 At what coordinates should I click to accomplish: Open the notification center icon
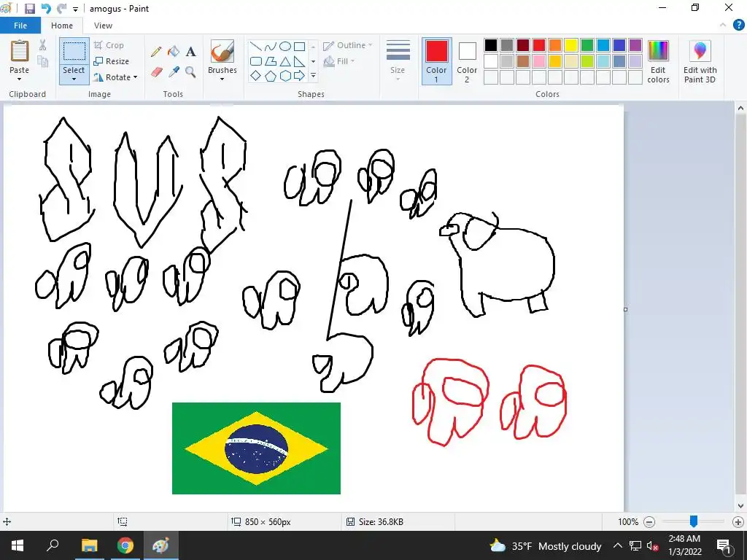tap(724, 545)
